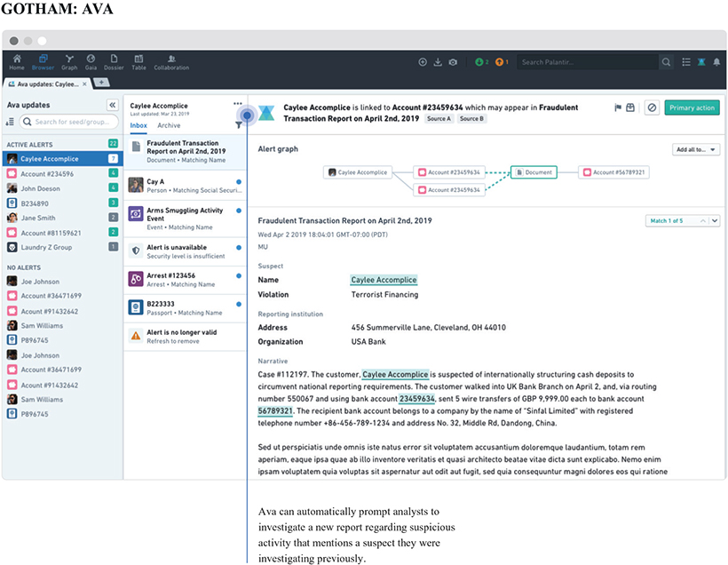Switch to the Table view tab

[139, 62]
